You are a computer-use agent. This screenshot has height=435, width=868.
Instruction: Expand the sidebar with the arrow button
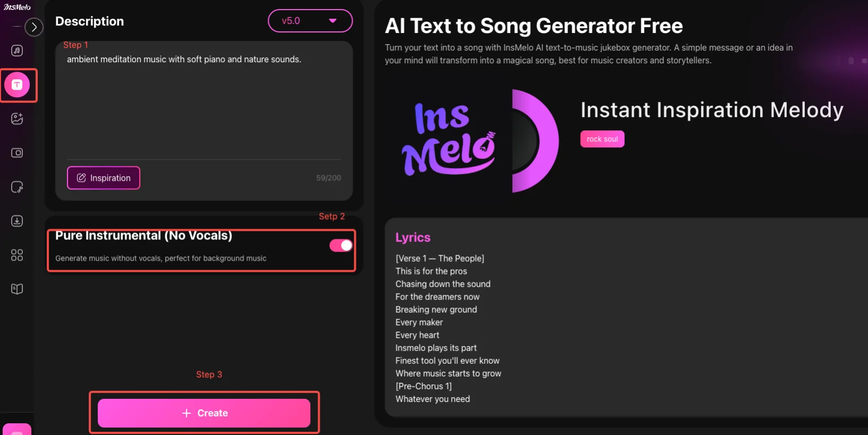tap(34, 27)
